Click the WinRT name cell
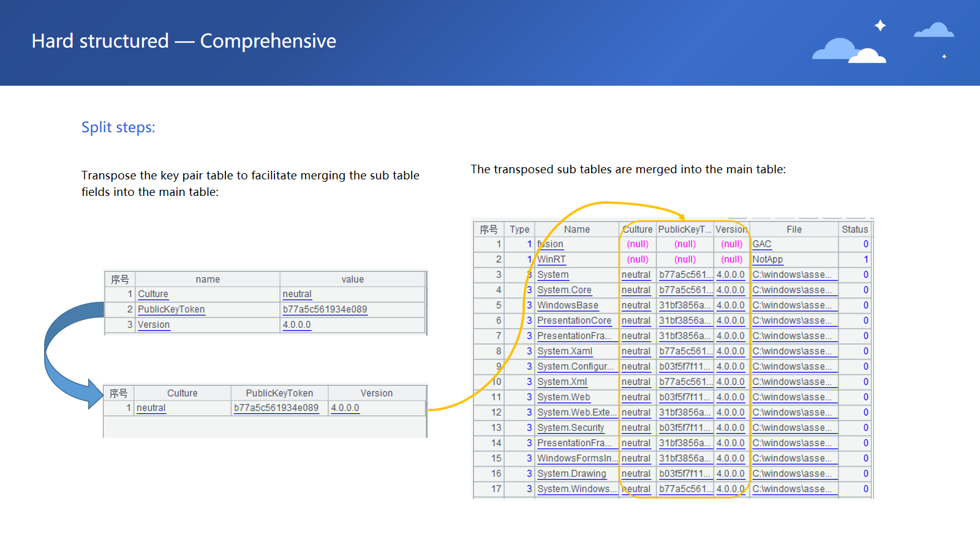 [x=552, y=259]
